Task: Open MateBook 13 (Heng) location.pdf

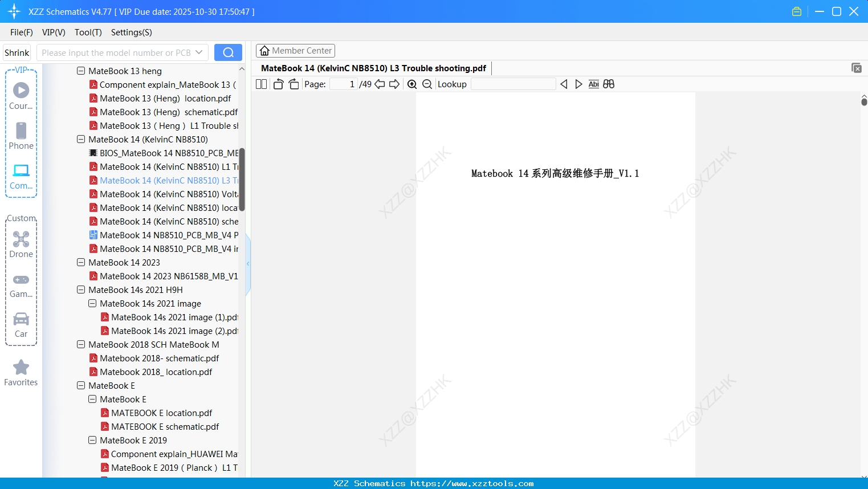Action: (160, 99)
